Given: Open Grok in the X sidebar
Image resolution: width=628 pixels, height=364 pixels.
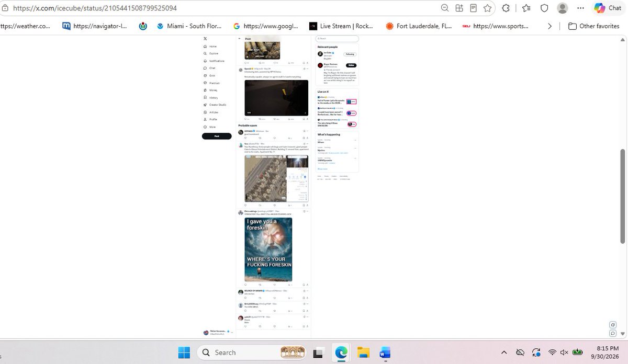Looking at the screenshot, I should 209,76.
